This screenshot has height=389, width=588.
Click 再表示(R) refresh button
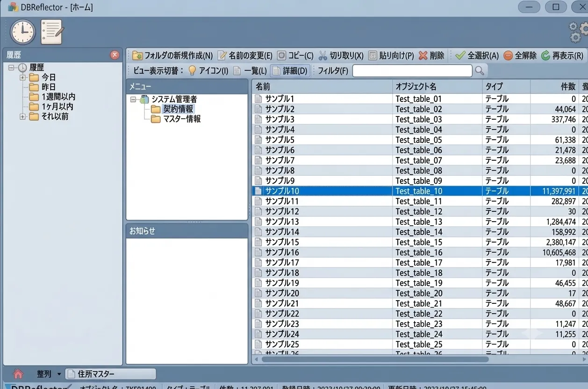[562, 55]
